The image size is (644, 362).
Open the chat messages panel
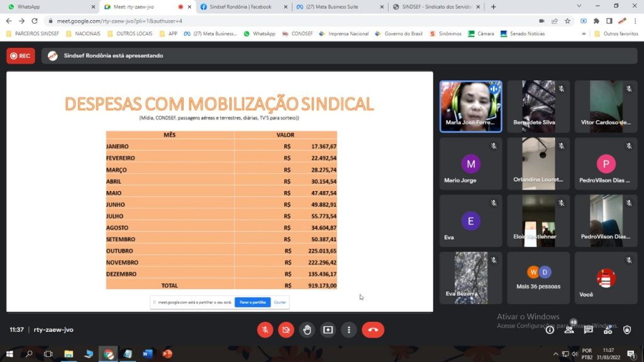click(588, 329)
